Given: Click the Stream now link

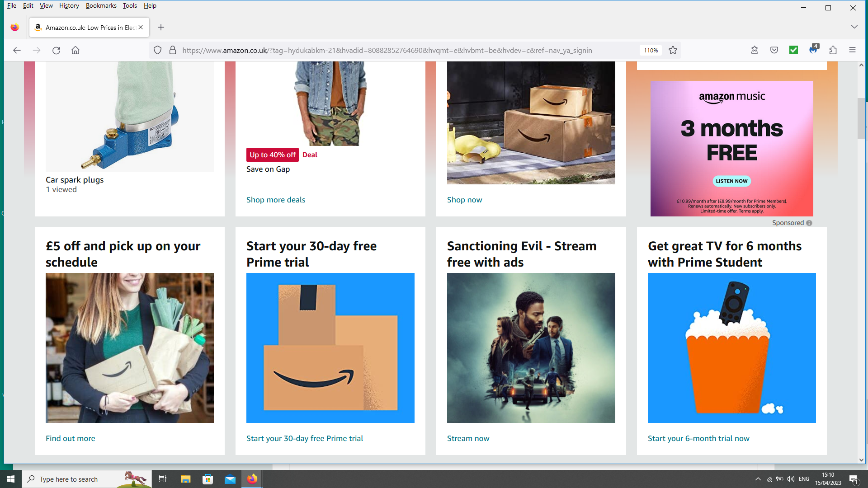Looking at the screenshot, I should pos(468,438).
